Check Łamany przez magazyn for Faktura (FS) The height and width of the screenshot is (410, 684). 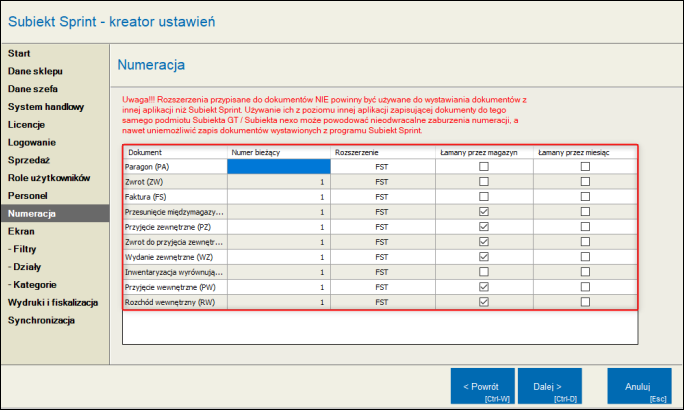pyautogui.click(x=484, y=197)
